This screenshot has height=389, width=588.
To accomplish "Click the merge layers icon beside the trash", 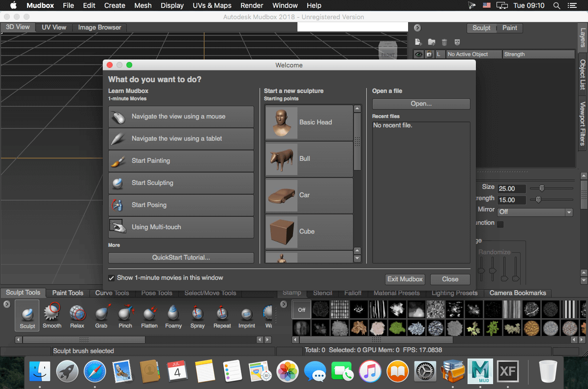I will click(457, 42).
